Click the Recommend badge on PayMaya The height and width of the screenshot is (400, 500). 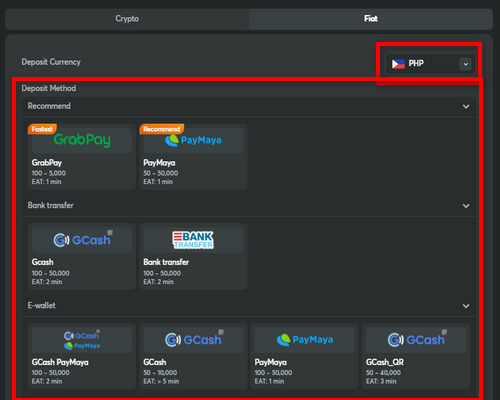[x=162, y=129]
